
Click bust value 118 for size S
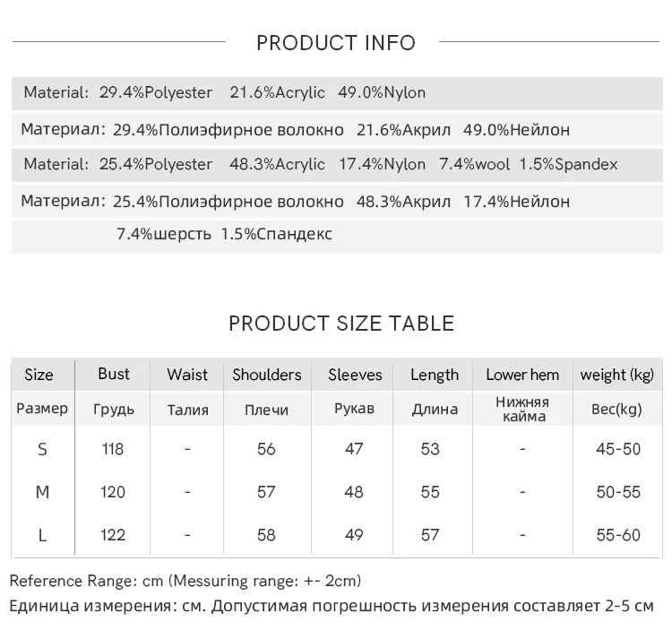113,449
